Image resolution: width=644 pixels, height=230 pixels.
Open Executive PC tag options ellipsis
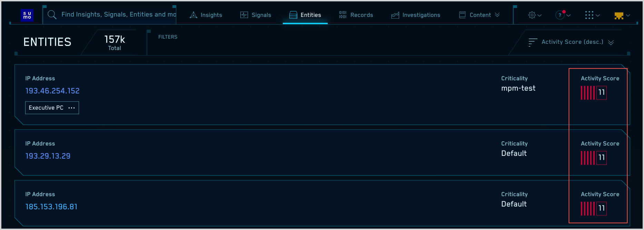(72, 108)
